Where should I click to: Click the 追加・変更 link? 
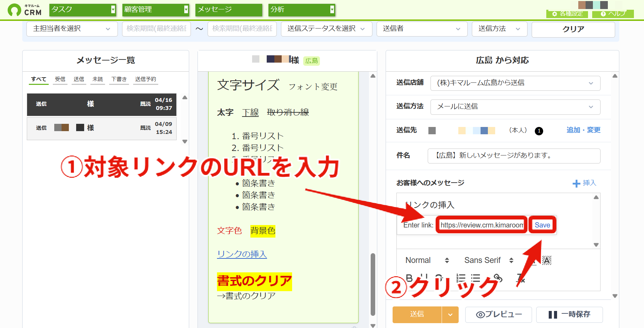(583, 130)
